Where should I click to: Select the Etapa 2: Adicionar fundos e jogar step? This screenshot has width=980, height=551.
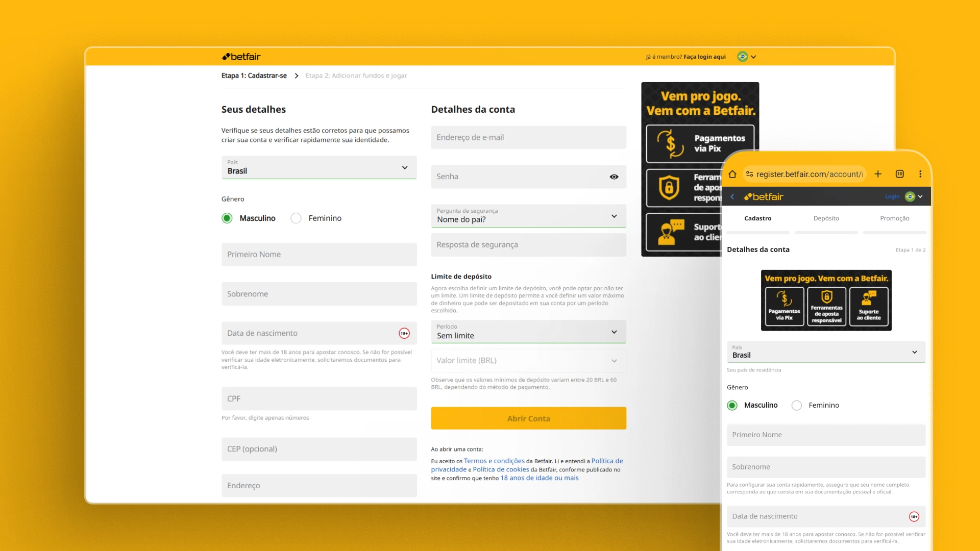[x=356, y=76]
